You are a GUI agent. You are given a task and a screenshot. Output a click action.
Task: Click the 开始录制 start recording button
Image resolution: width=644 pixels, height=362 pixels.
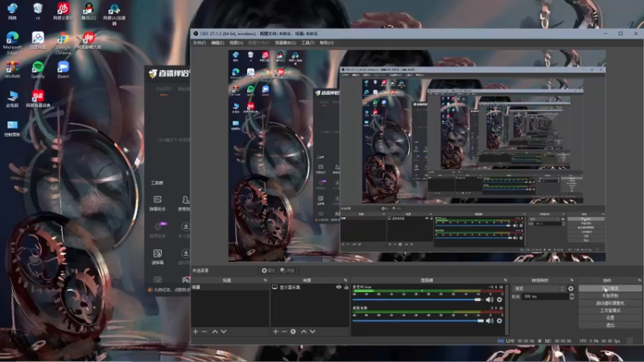pos(610,295)
